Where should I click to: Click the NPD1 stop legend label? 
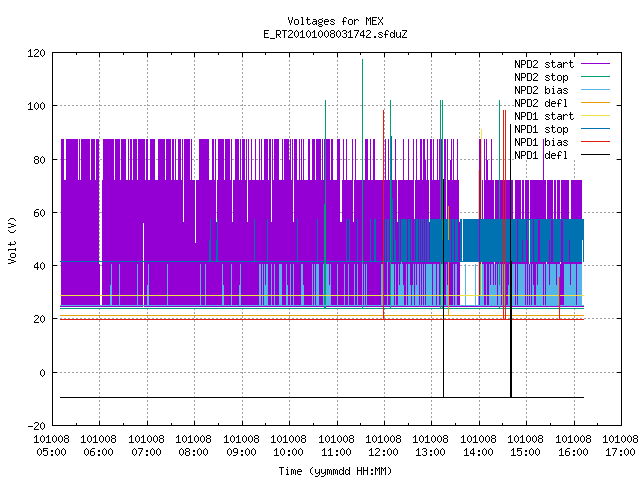pyautogui.click(x=541, y=129)
